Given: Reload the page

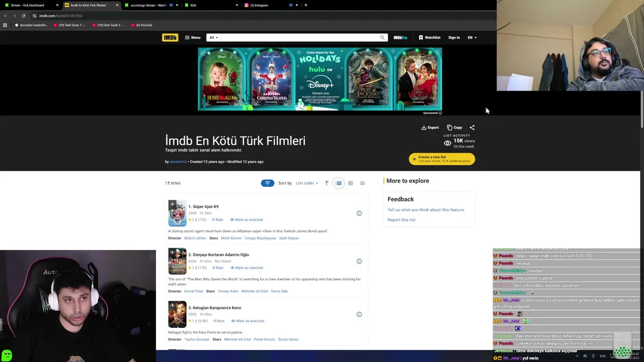Looking at the screenshot, I should click(23, 16).
